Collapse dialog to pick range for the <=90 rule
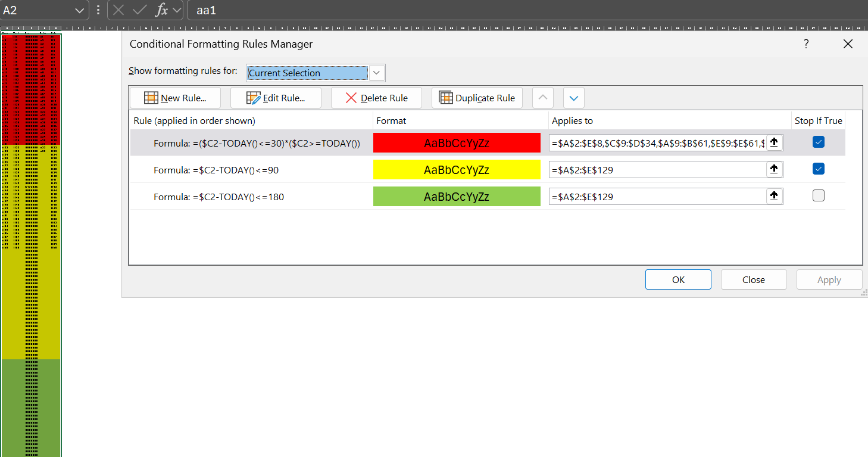868x457 pixels. 774,170
